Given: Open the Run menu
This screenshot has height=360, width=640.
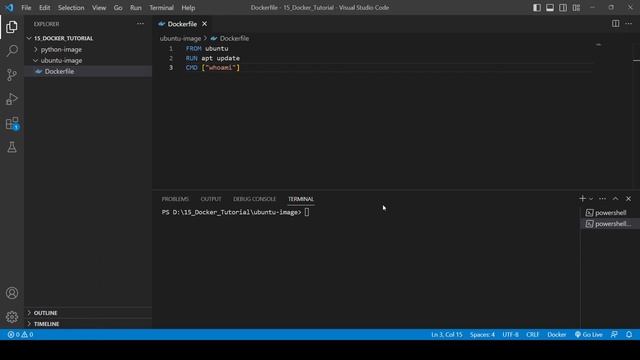Looking at the screenshot, I should (136, 7).
